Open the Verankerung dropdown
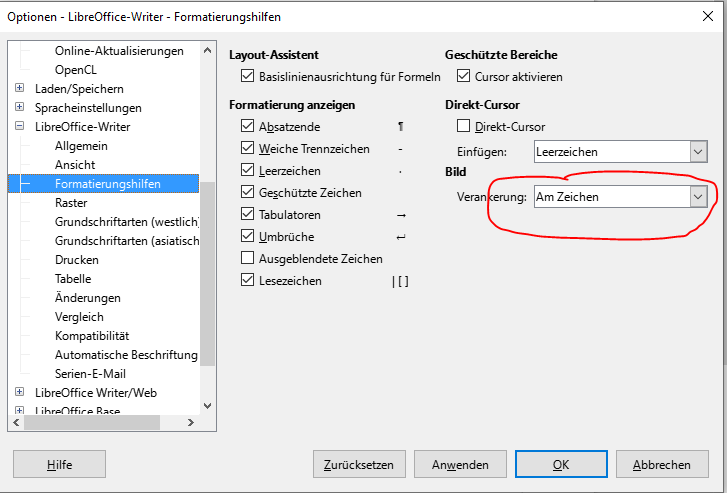This screenshot has height=493, width=727. tap(620, 197)
